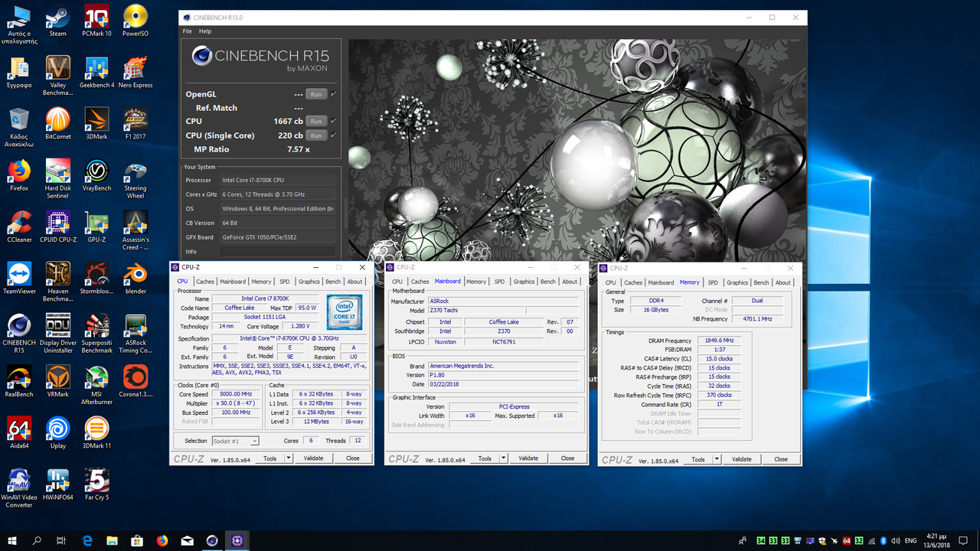
Task: Click the ENG language indicator
Action: 910,540
